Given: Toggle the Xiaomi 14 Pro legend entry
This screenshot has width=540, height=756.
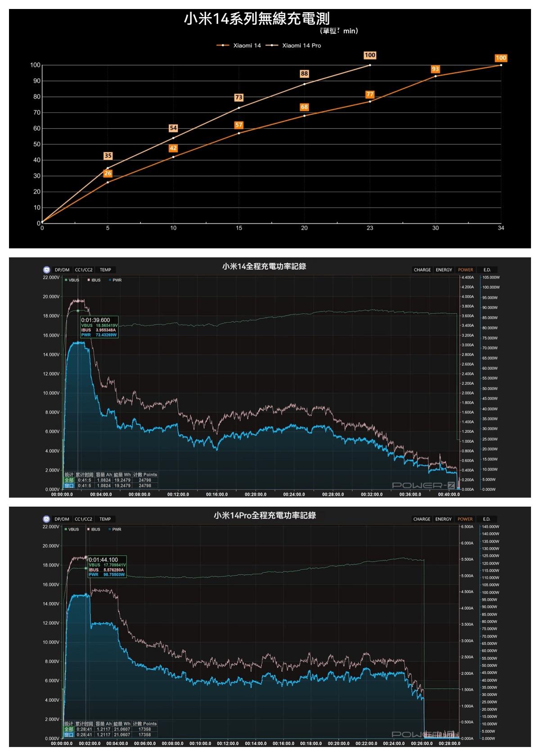Looking at the screenshot, I should pos(293,45).
